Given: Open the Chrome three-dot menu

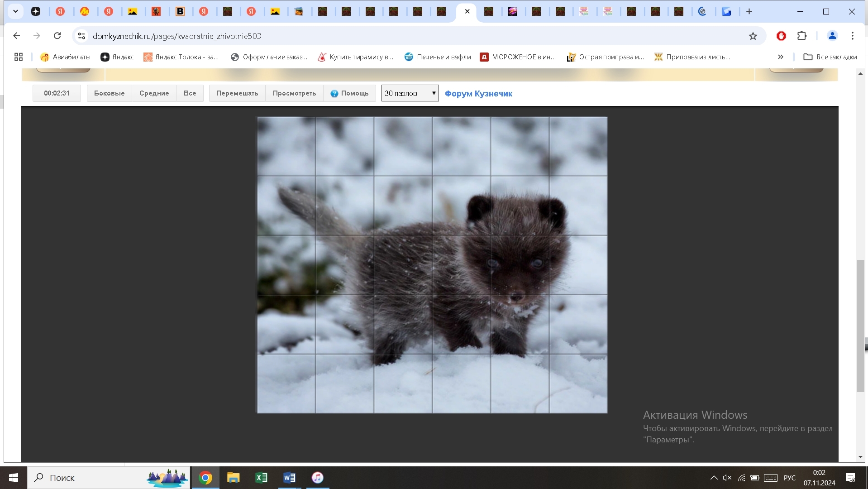Looking at the screenshot, I should click(x=853, y=36).
